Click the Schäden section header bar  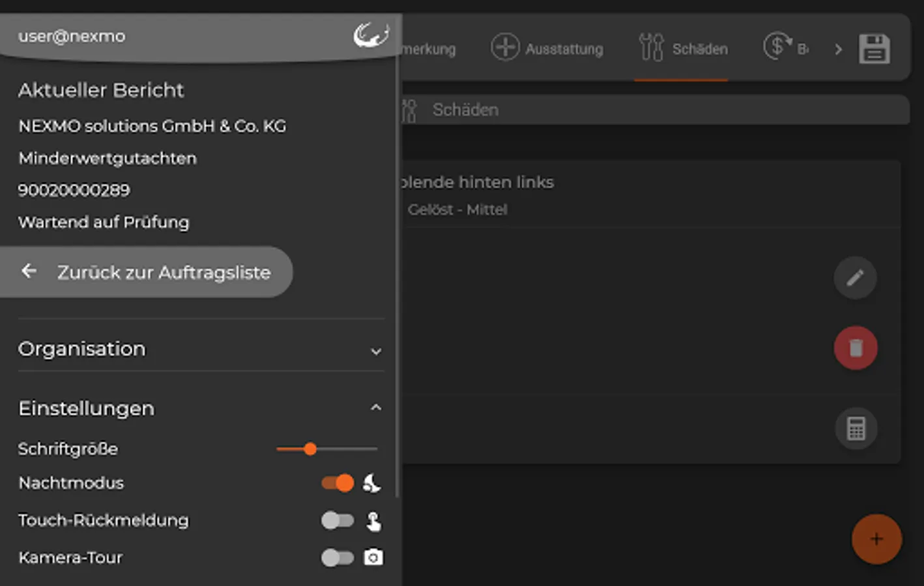point(655,110)
